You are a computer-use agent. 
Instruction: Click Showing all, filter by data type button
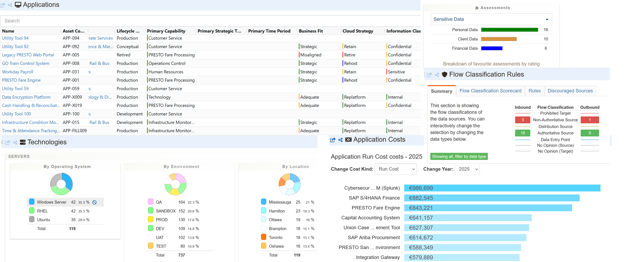459,156
